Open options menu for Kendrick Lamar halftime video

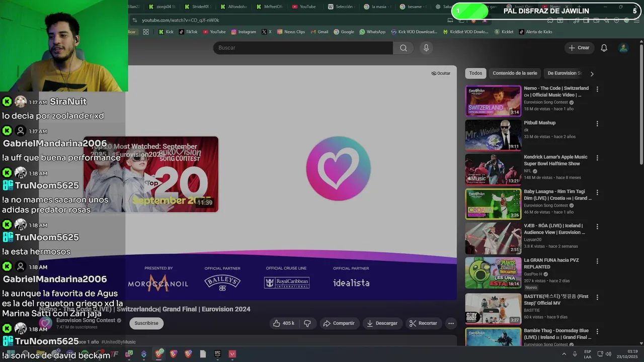[x=597, y=157]
